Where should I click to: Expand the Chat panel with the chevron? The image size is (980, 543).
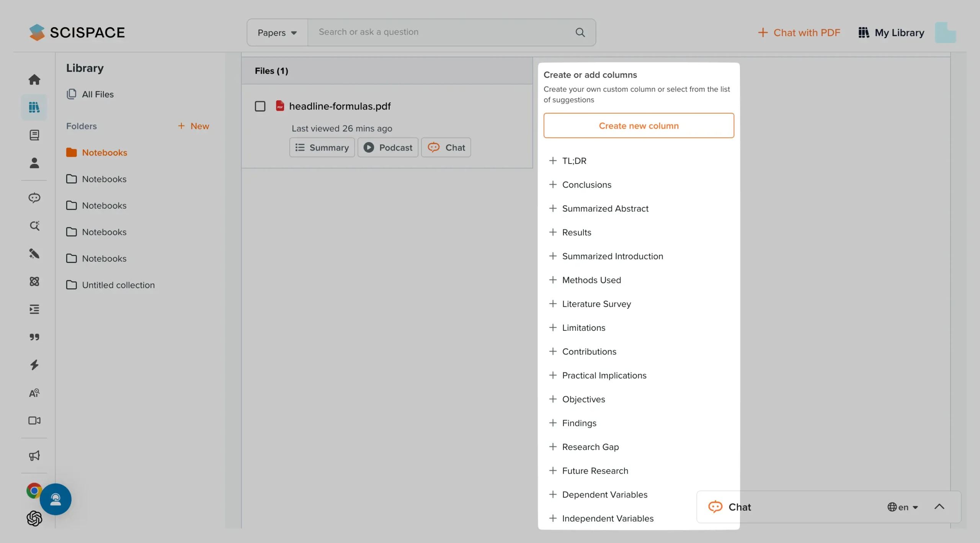click(939, 507)
